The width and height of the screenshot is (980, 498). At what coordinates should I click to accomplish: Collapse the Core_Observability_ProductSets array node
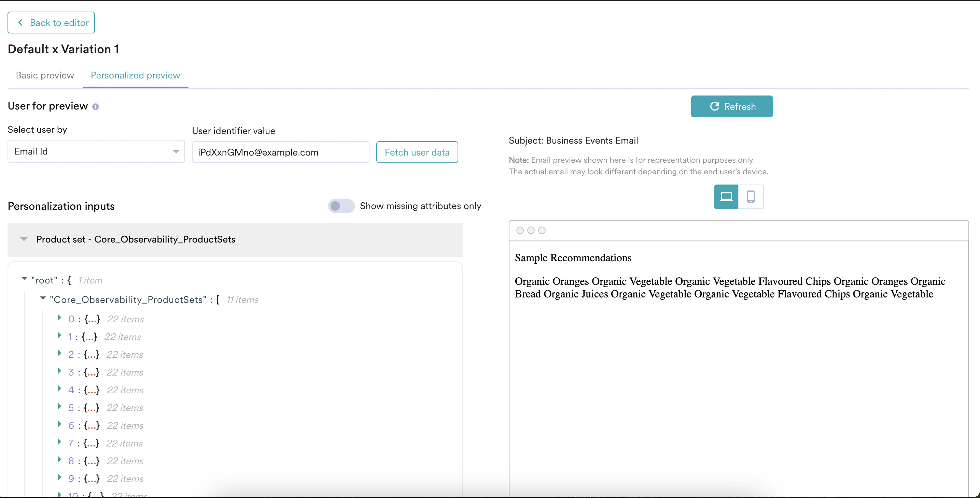coord(43,298)
